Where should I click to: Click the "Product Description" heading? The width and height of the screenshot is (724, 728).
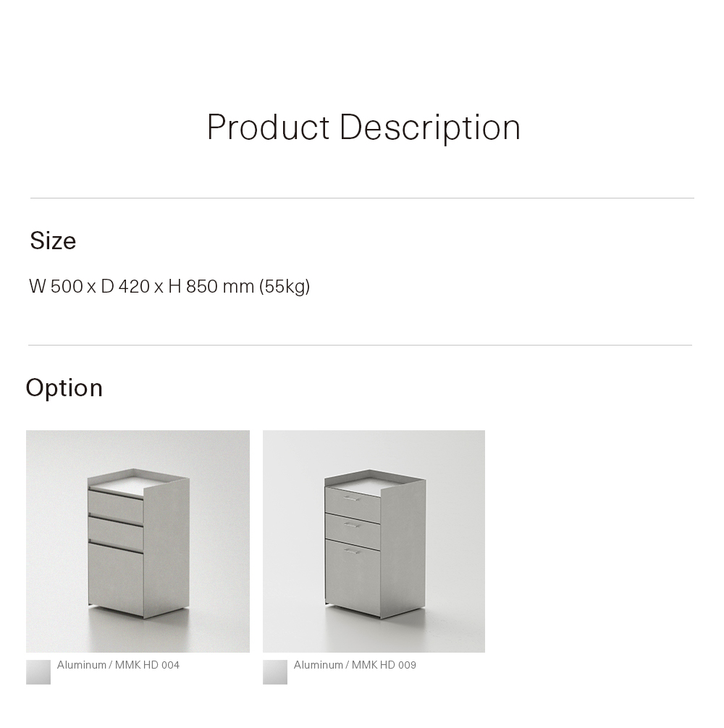coord(363,127)
